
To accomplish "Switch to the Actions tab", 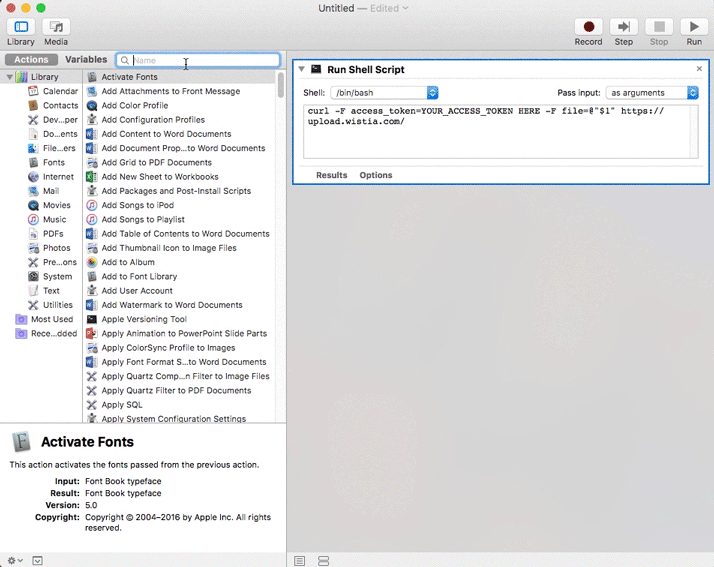I will [x=31, y=60].
